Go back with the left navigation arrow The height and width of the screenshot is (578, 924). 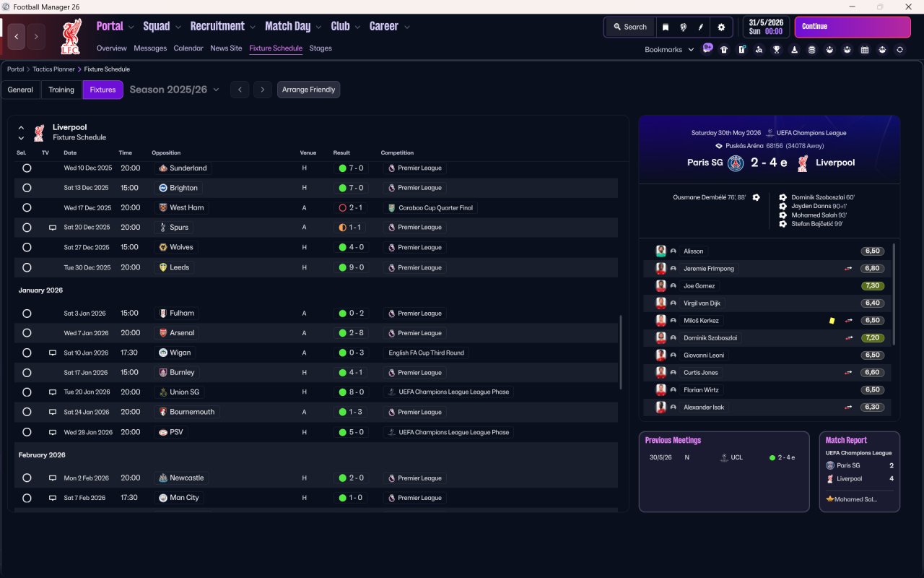(17, 36)
